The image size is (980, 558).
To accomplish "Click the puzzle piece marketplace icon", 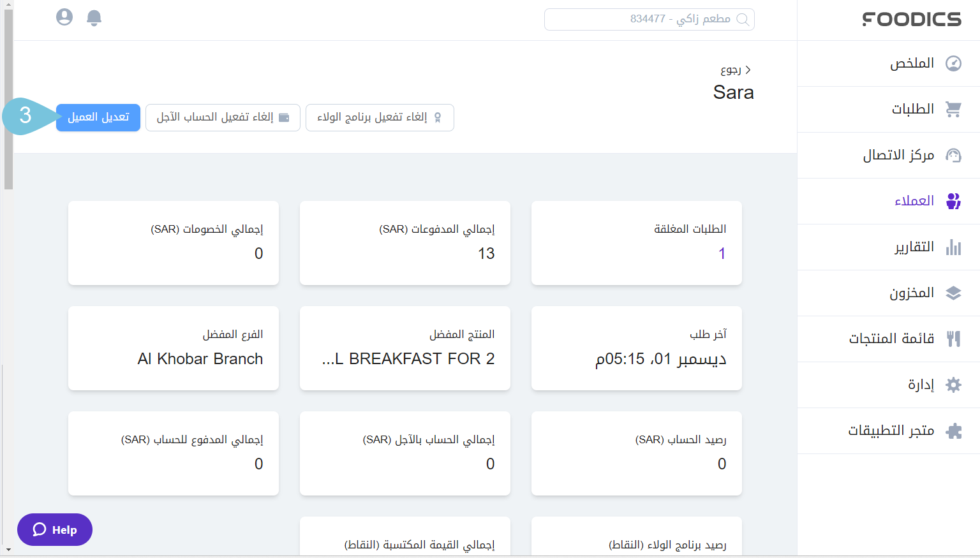I will 953,430.
